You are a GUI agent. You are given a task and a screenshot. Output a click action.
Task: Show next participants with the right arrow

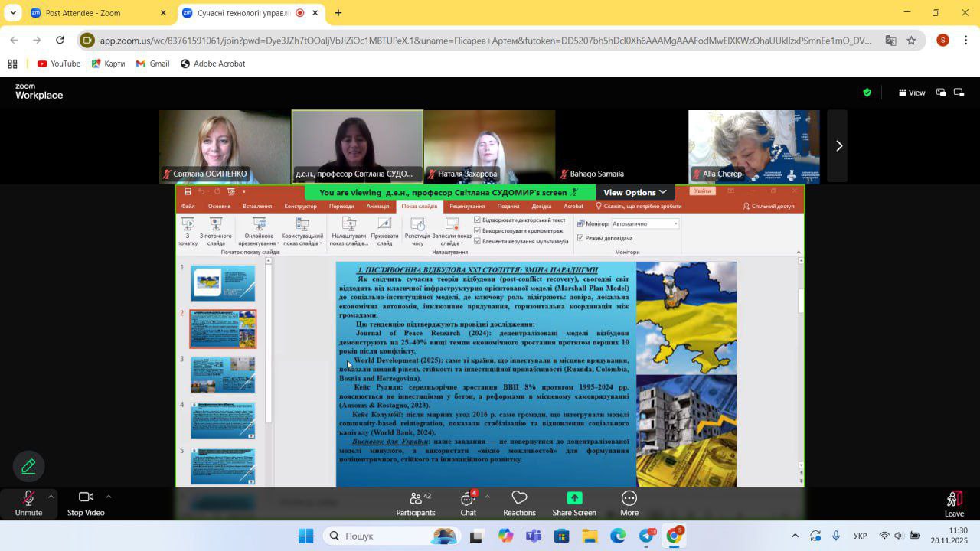click(838, 146)
